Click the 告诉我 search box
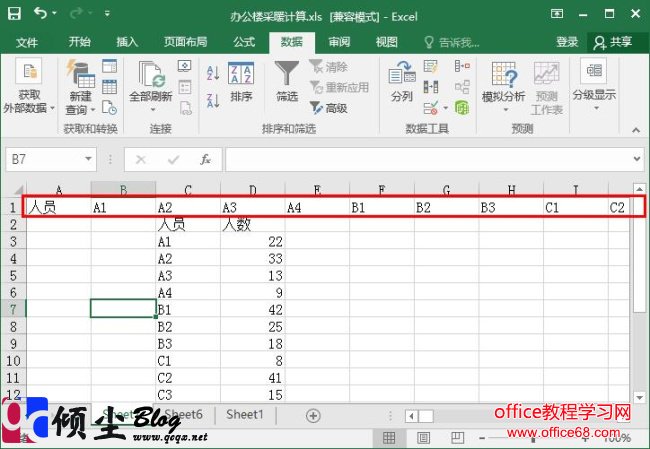Image resolution: width=650 pixels, height=449 pixels. click(x=452, y=42)
